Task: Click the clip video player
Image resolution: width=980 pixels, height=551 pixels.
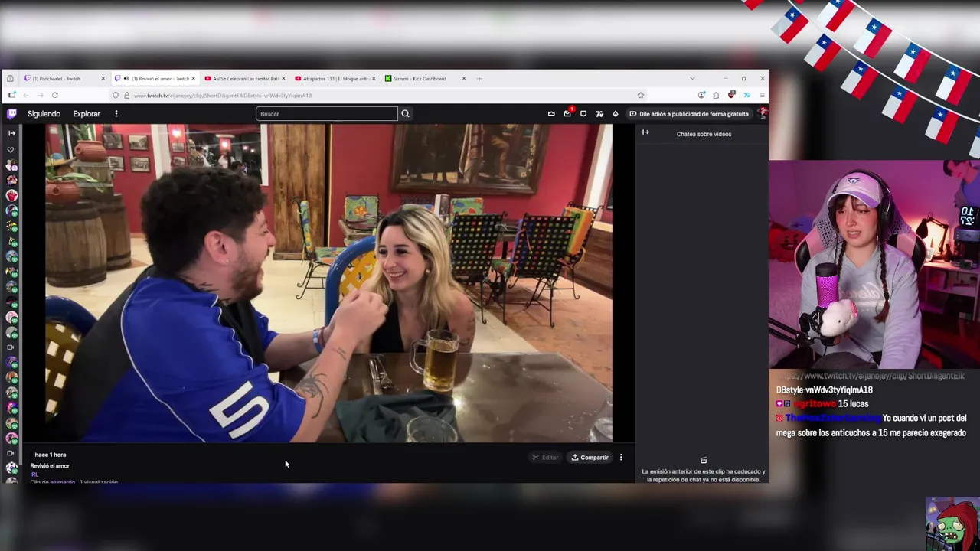Action: 329,283
